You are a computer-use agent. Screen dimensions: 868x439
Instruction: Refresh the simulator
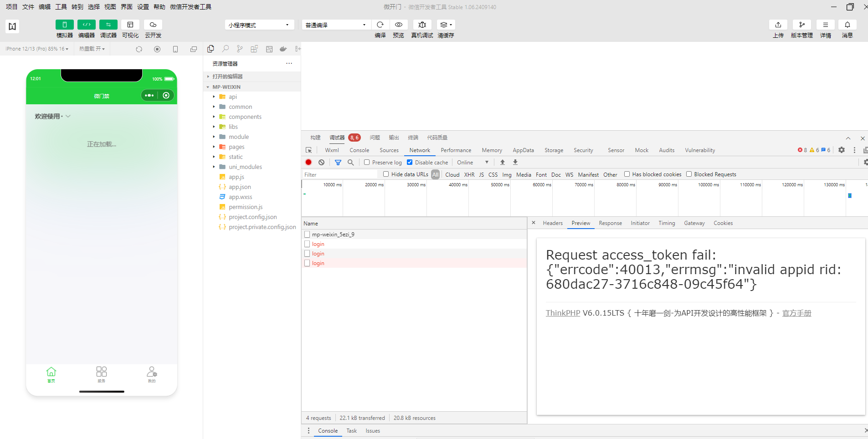(139, 49)
